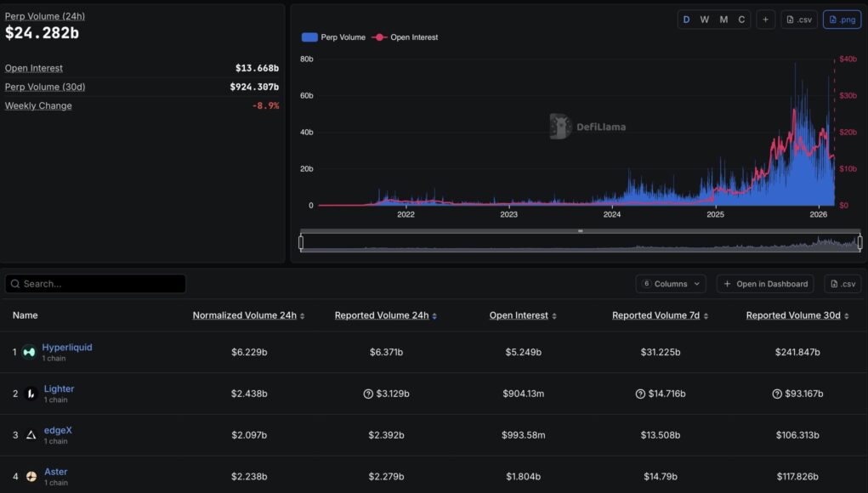868x493 pixels.
Task: Click the Open in Dashboard button
Action: point(765,284)
